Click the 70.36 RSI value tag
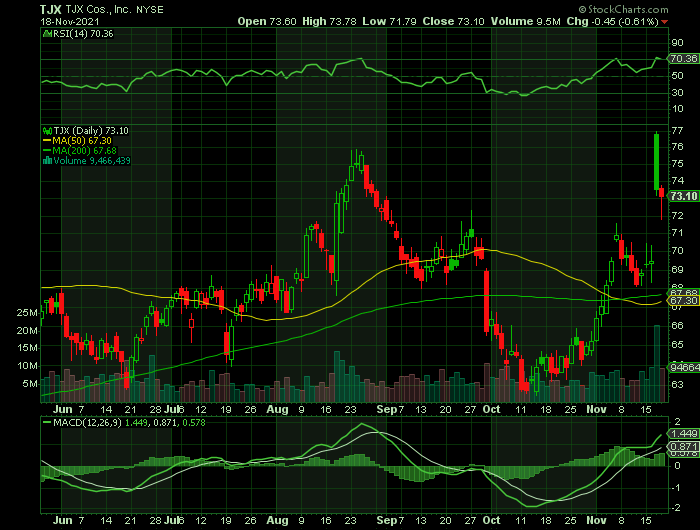The height and width of the screenshot is (530, 700). 683,58
